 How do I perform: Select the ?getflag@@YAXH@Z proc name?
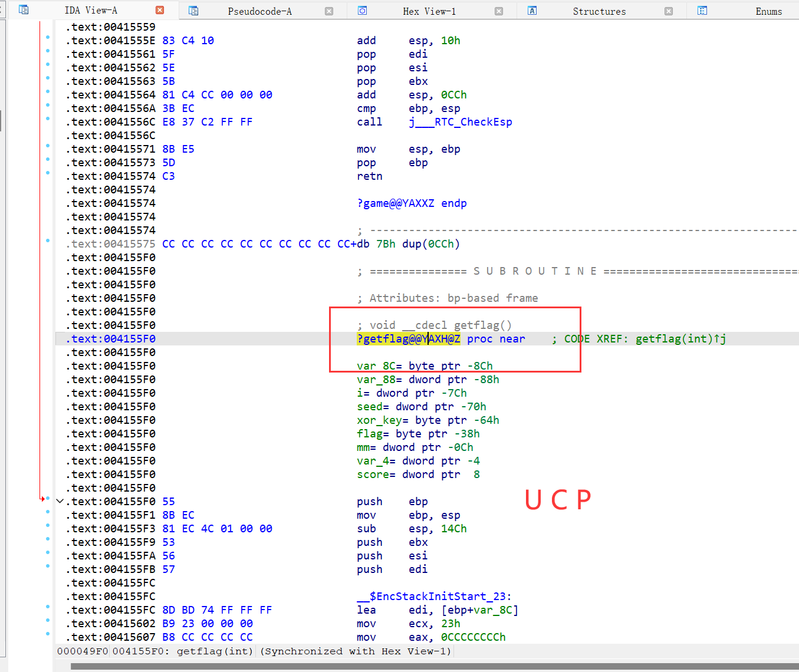pos(409,339)
